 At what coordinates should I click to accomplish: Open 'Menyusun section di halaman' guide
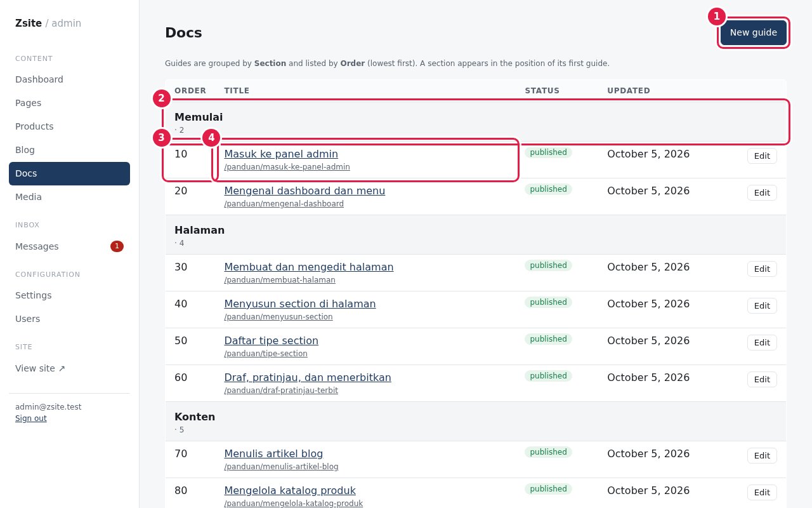pos(300,304)
